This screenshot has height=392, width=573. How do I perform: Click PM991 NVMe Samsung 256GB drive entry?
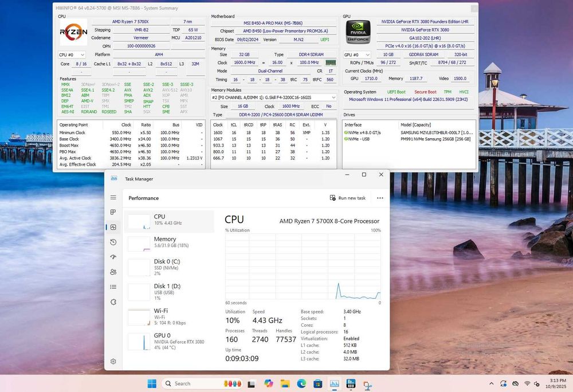coord(409,139)
